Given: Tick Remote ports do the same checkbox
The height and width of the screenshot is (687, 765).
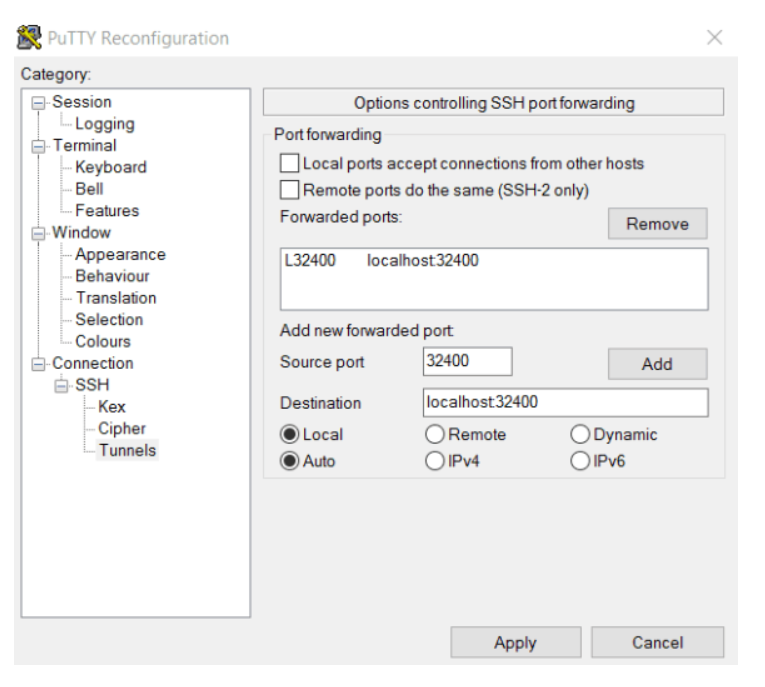Looking at the screenshot, I should [289, 190].
